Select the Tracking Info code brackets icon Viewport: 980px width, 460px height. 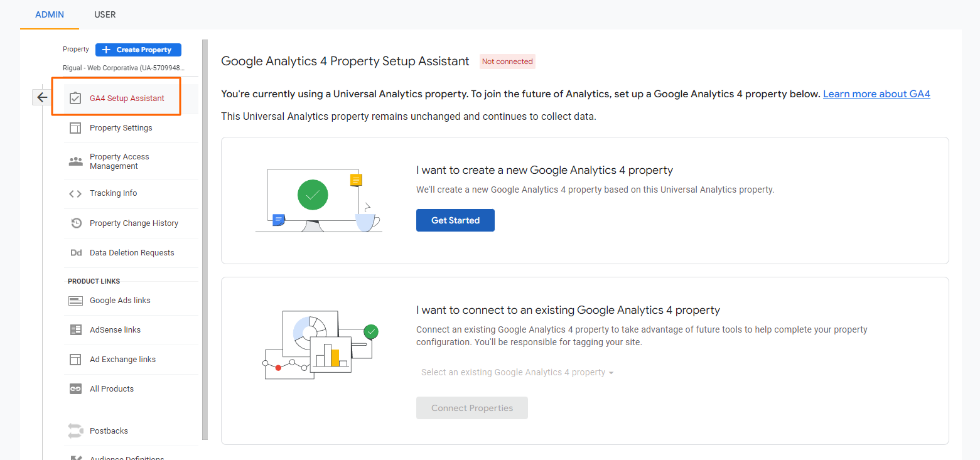[75, 193]
